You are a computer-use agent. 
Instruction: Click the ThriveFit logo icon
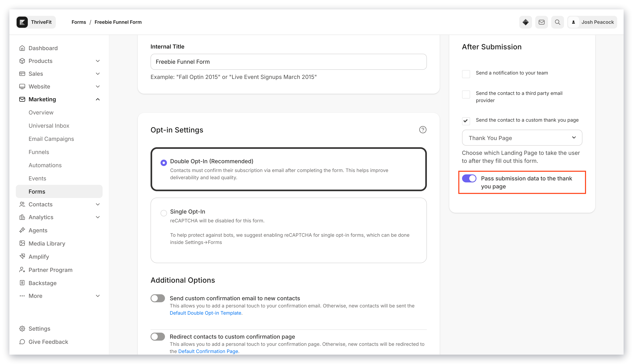[22, 22]
